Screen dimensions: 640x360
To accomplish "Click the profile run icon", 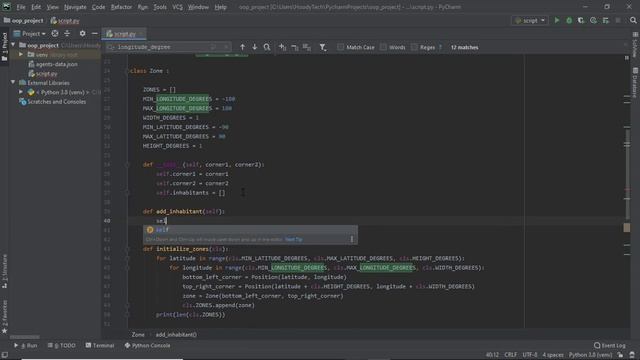I will [593, 20].
